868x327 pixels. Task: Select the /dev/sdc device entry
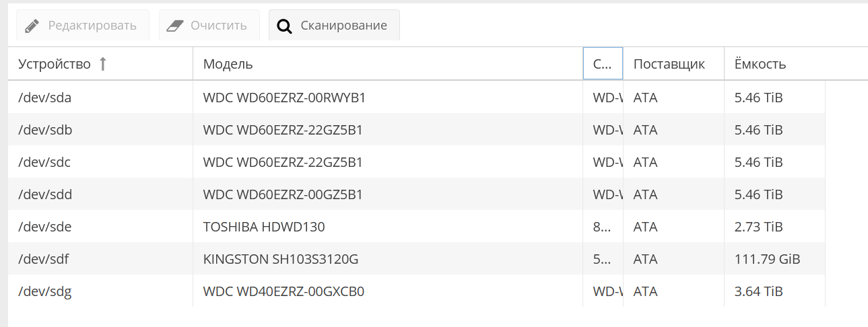[x=44, y=162]
